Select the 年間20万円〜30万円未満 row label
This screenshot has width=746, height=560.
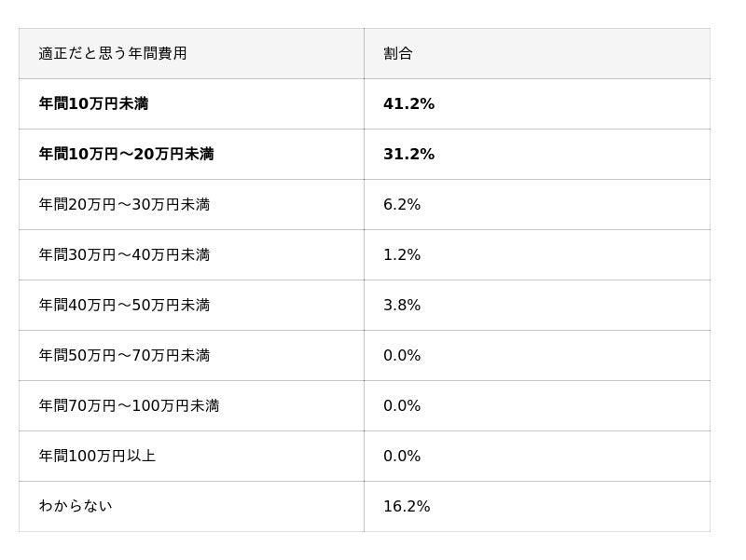pos(124,205)
